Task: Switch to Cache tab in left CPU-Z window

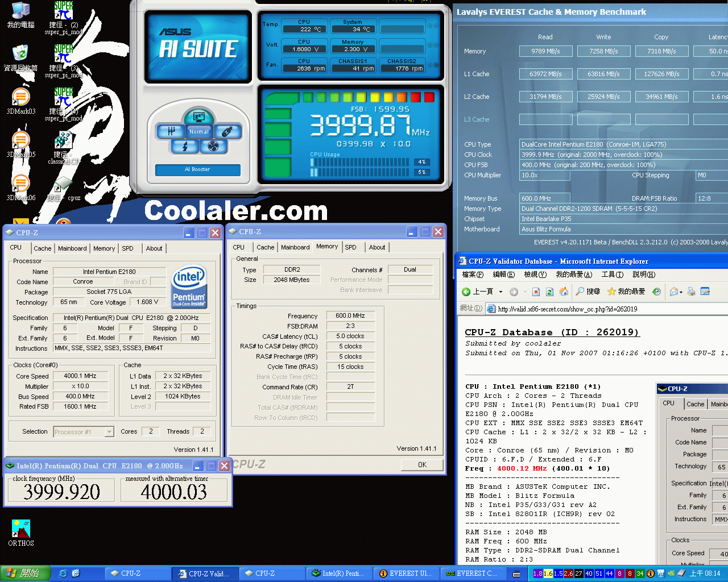Action: 42,248
